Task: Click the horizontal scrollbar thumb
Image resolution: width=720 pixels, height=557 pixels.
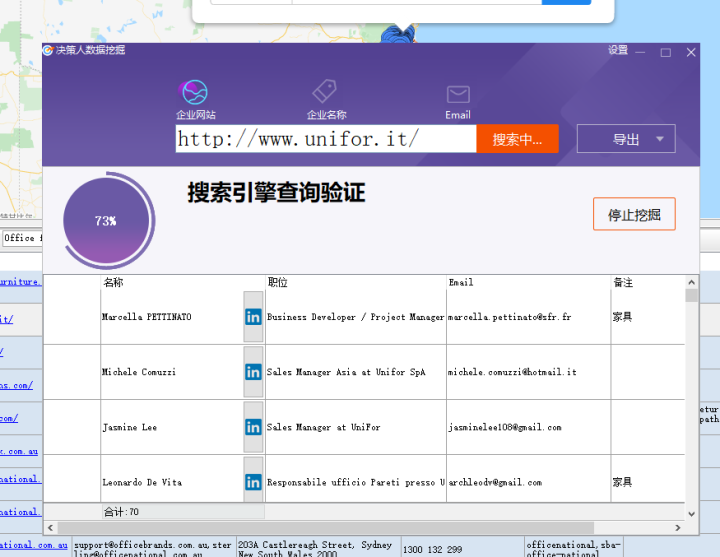Action: pos(325,528)
